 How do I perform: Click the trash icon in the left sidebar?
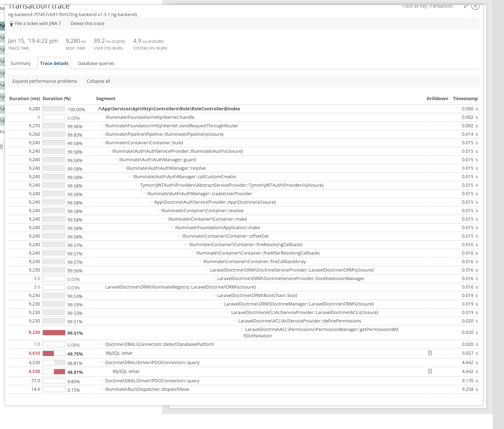tap(2, 147)
